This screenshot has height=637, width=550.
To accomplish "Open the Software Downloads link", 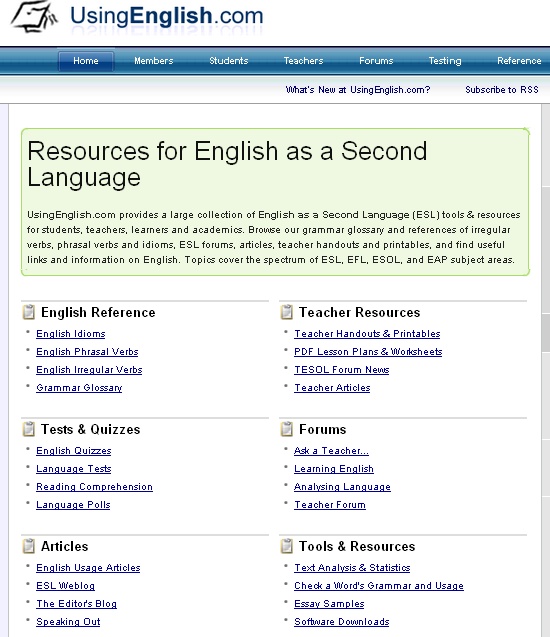I will tap(342, 622).
